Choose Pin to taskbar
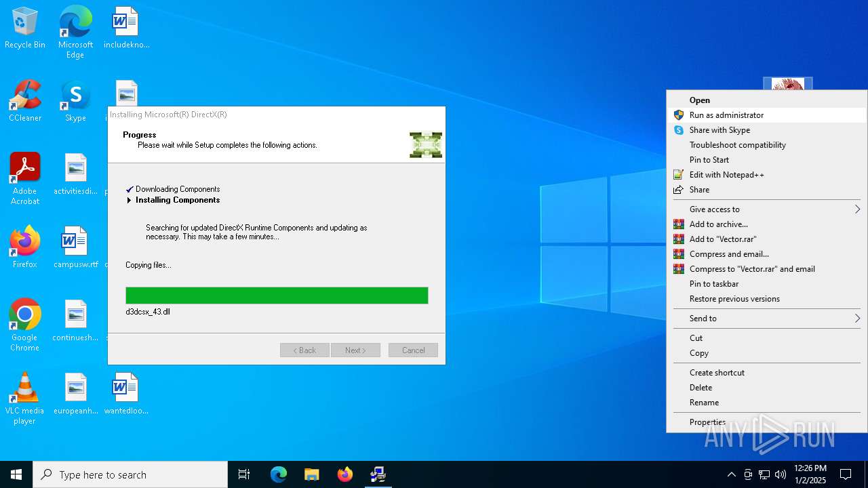 click(x=767, y=284)
